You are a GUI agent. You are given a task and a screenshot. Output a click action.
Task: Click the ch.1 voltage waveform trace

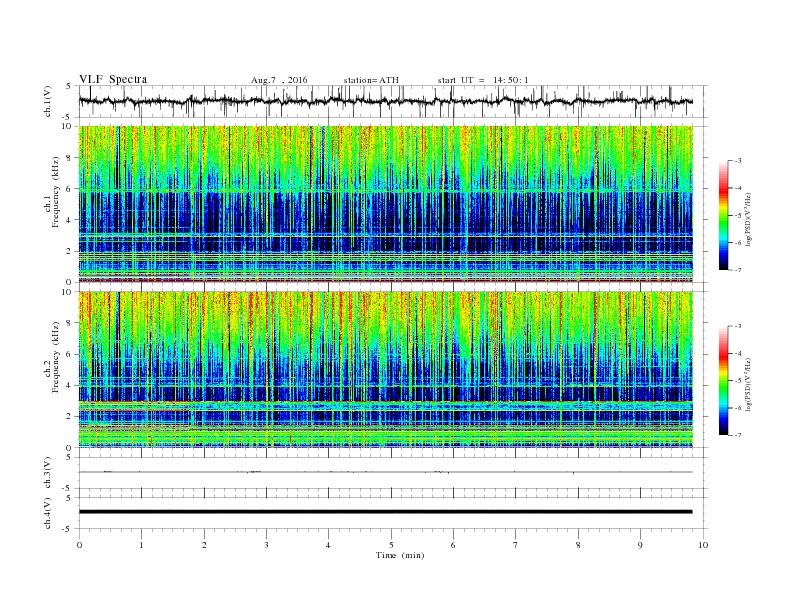tap(385, 101)
